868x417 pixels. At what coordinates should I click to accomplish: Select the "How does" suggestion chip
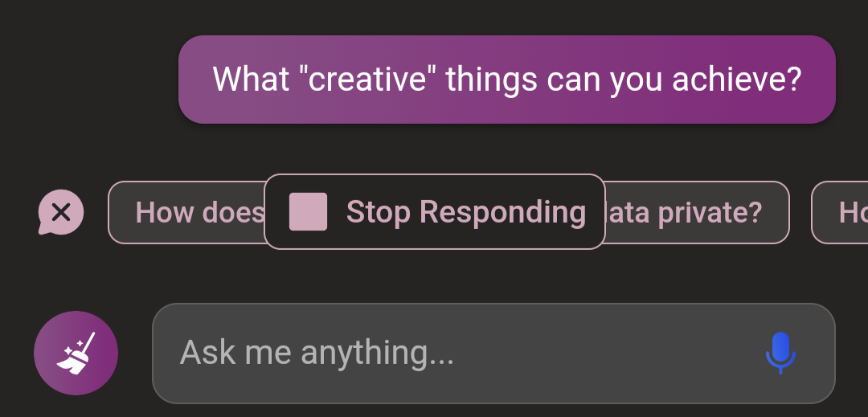186,212
